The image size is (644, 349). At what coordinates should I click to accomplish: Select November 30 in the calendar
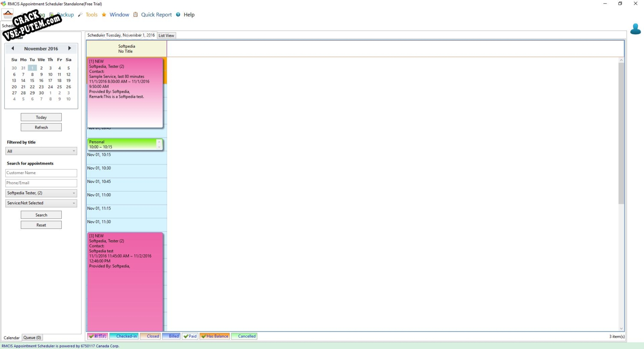41,93
